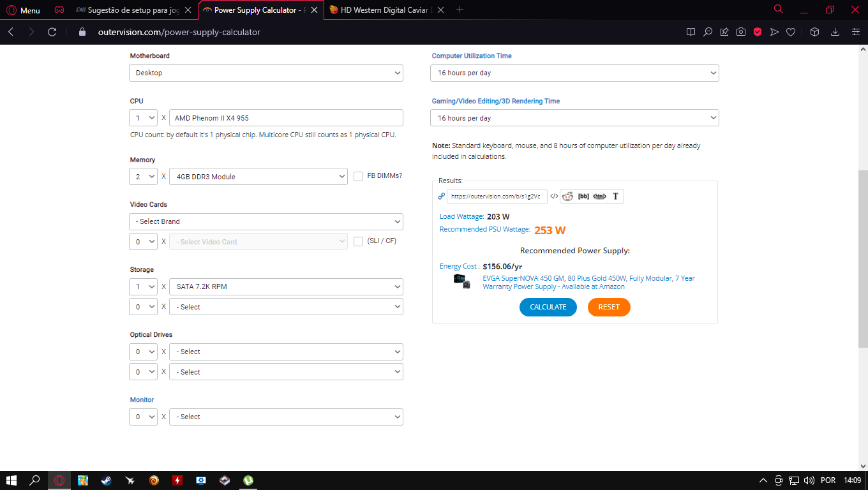Image resolution: width=868 pixels, height=490 pixels.
Task: Click the pin/edit page icon in toolbar
Action: [x=724, y=32]
